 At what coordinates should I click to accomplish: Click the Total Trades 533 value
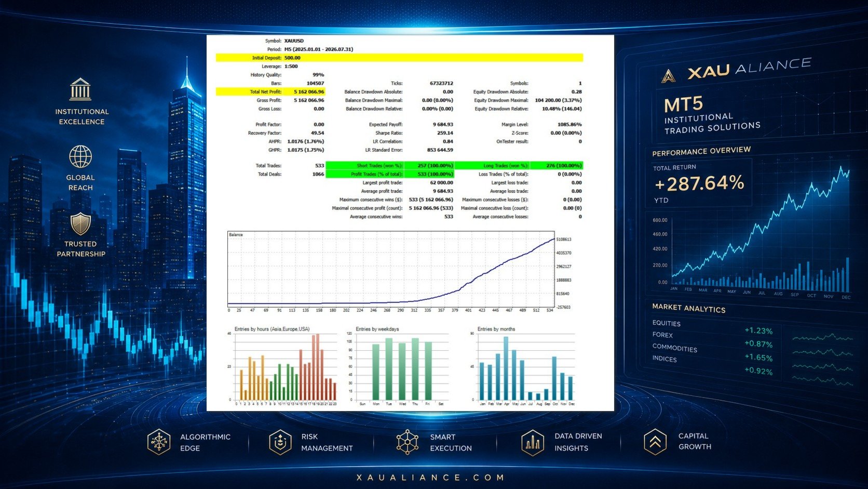319,166
